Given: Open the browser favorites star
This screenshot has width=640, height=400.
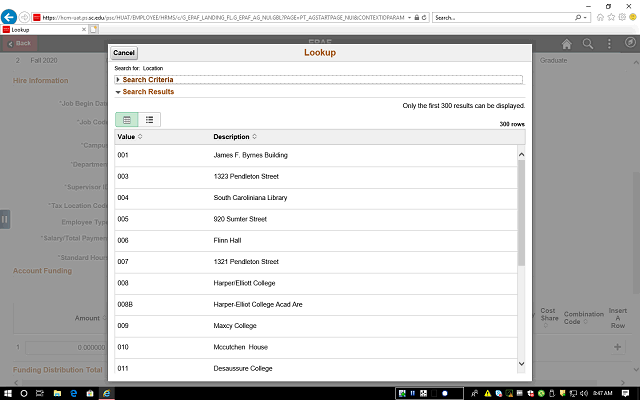Looking at the screenshot, I should coord(611,17).
